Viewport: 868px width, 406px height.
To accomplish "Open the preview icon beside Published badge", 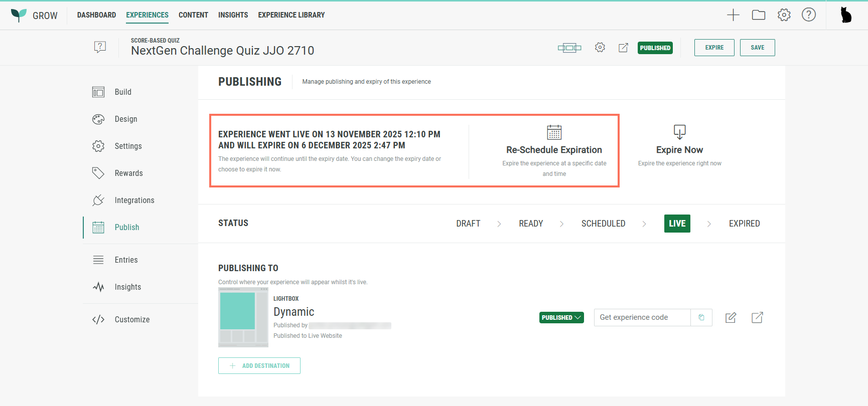I will [x=623, y=48].
